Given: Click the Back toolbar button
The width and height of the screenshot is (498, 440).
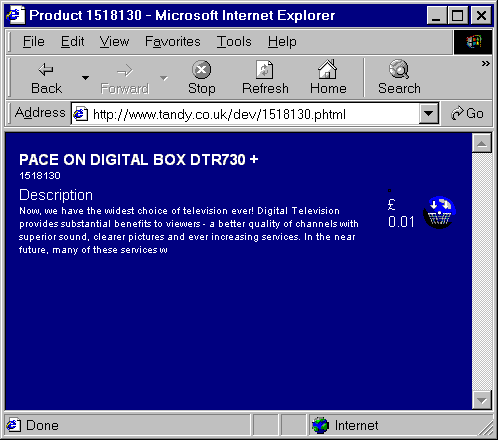Looking at the screenshot, I should pyautogui.click(x=46, y=78).
